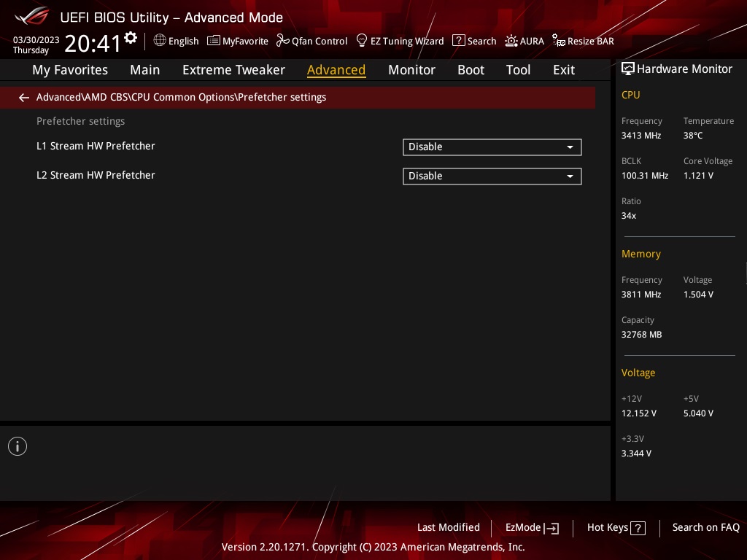Open Qfan Control fan icon
Image resolution: width=747 pixels, height=560 pixels.
click(x=282, y=41)
